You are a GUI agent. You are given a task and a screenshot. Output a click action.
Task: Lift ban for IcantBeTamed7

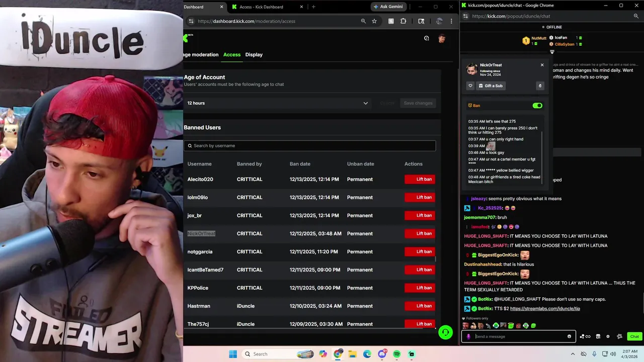click(x=420, y=270)
